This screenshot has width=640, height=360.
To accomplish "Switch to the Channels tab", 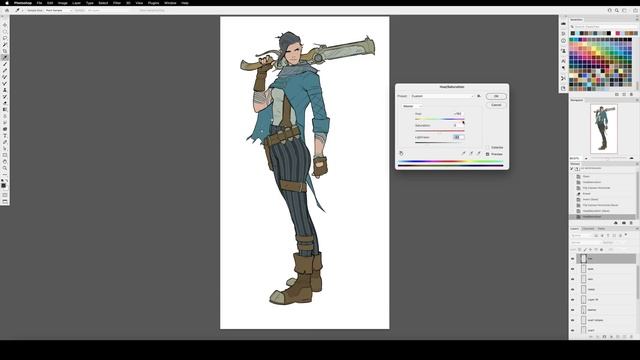I will pos(588,229).
